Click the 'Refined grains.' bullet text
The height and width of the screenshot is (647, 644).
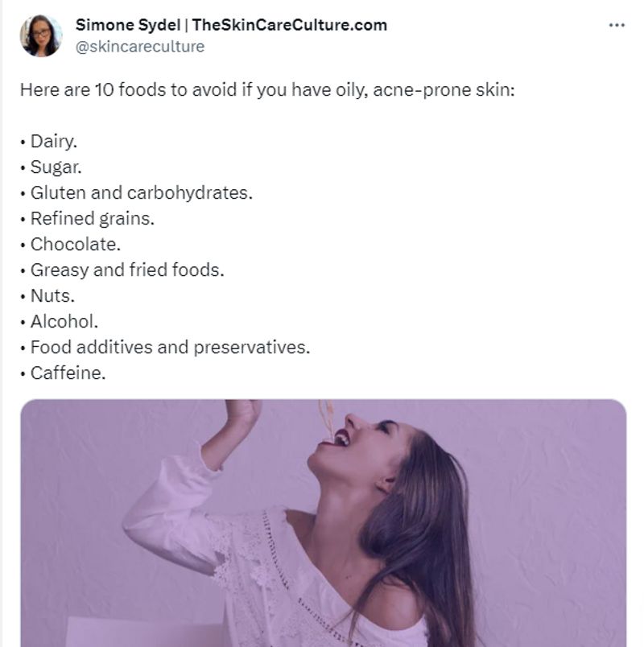click(x=92, y=218)
